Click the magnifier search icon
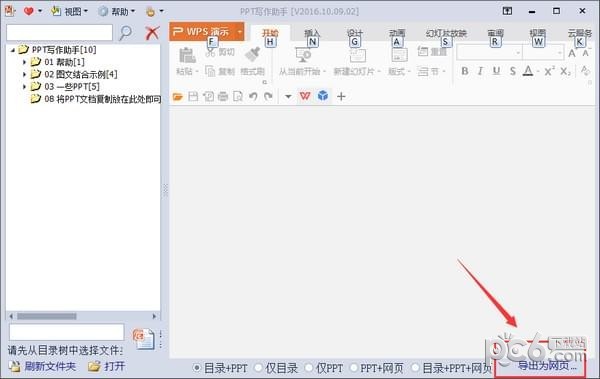 [x=126, y=33]
